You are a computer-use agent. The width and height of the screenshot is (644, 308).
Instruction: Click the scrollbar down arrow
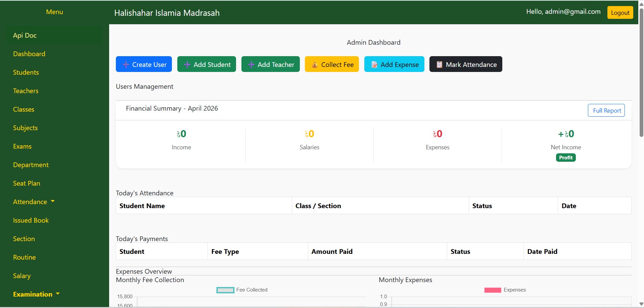point(641,304)
